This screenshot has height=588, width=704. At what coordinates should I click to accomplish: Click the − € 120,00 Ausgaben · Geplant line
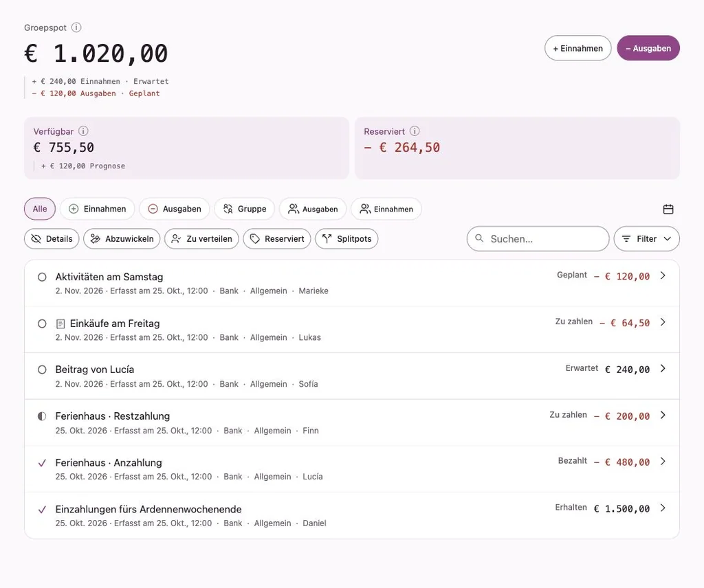pos(96,93)
